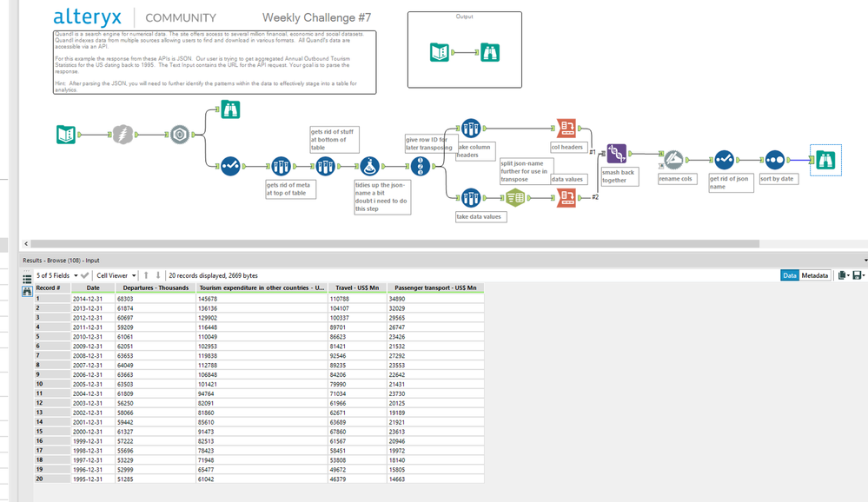Switch to the Data tab
Screen dimensions: 868x502
point(790,275)
